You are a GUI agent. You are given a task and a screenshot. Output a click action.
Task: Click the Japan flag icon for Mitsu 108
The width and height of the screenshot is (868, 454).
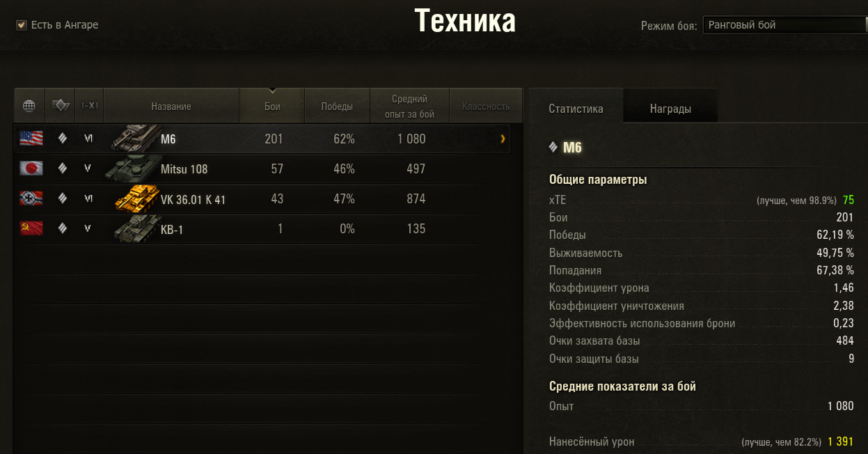(x=31, y=169)
